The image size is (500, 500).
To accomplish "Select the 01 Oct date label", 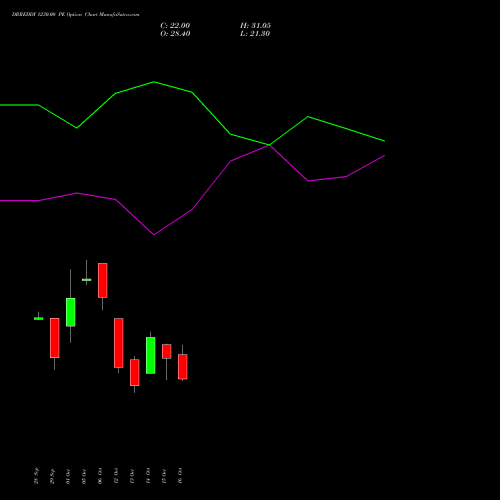I will coord(68,476).
